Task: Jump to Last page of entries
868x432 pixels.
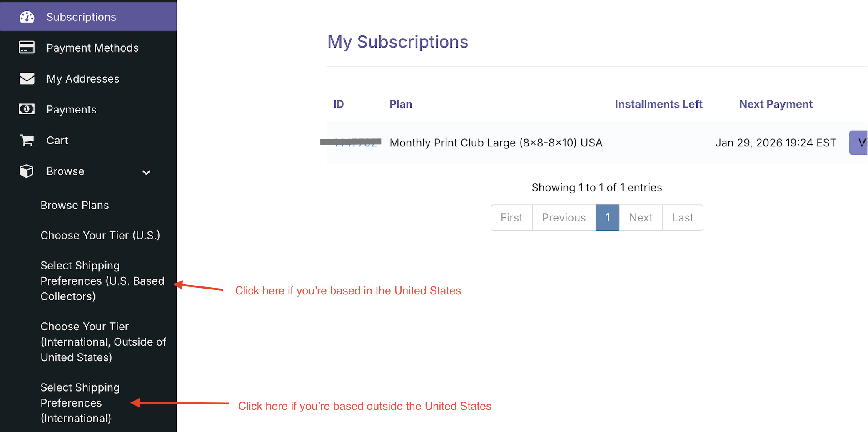Action: (683, 218)
